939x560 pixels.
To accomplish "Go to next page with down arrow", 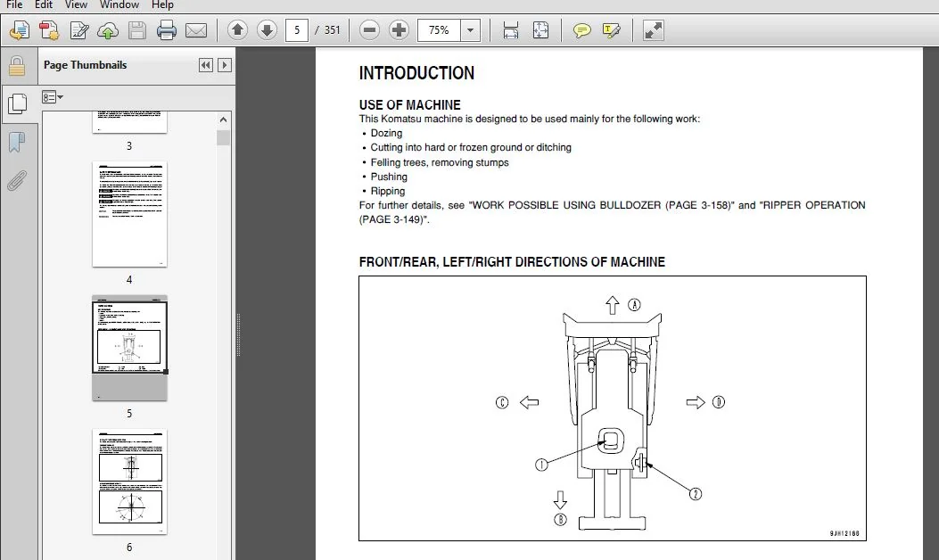I will (268, 30).
